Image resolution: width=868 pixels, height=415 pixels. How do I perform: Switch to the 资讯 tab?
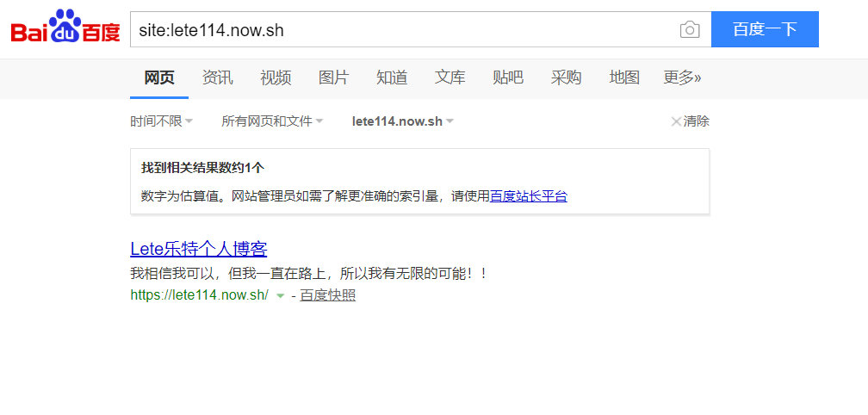(217, 77)
